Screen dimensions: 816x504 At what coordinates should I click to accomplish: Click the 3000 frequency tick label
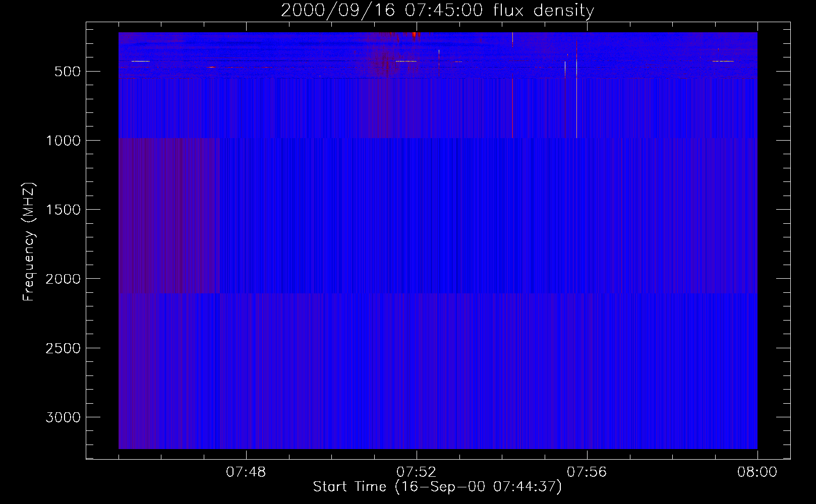63,417
